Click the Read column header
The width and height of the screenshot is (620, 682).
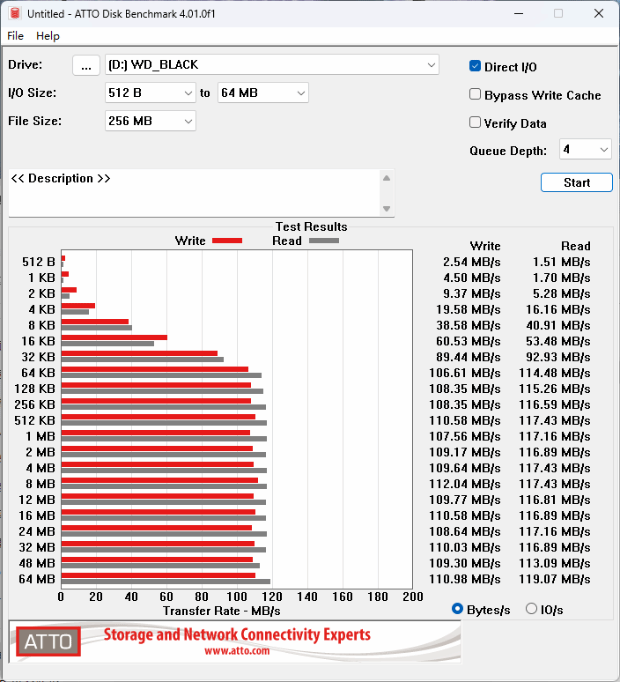576,246
